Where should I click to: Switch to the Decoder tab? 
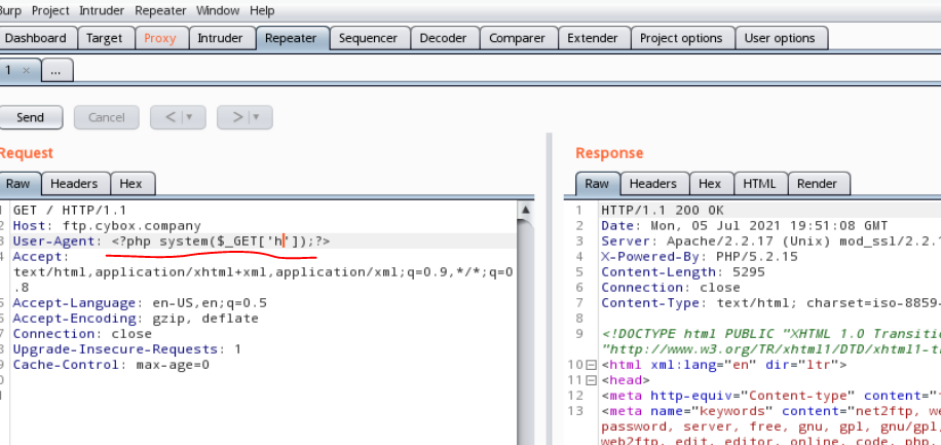coord(443,38)
